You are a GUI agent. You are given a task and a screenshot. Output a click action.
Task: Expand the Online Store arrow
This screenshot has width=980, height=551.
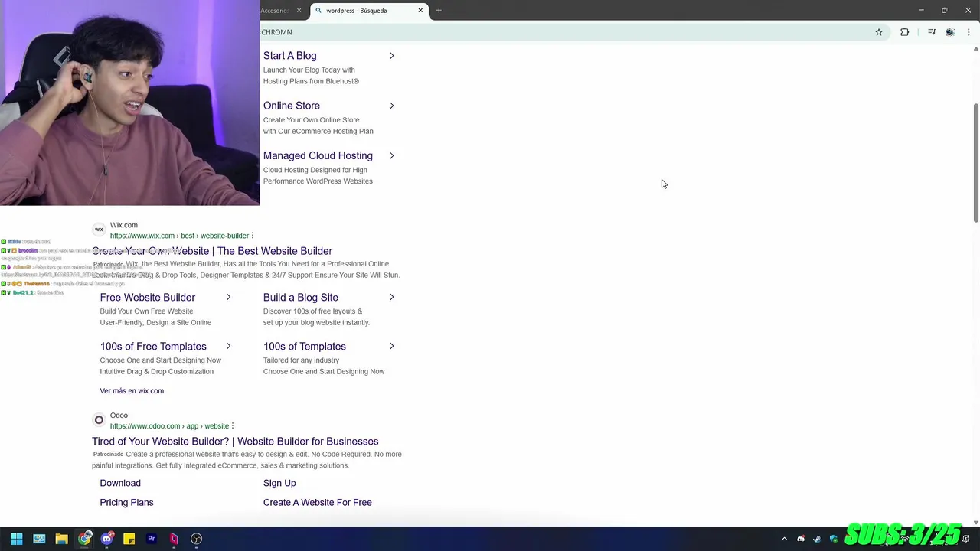coord(391,106)
